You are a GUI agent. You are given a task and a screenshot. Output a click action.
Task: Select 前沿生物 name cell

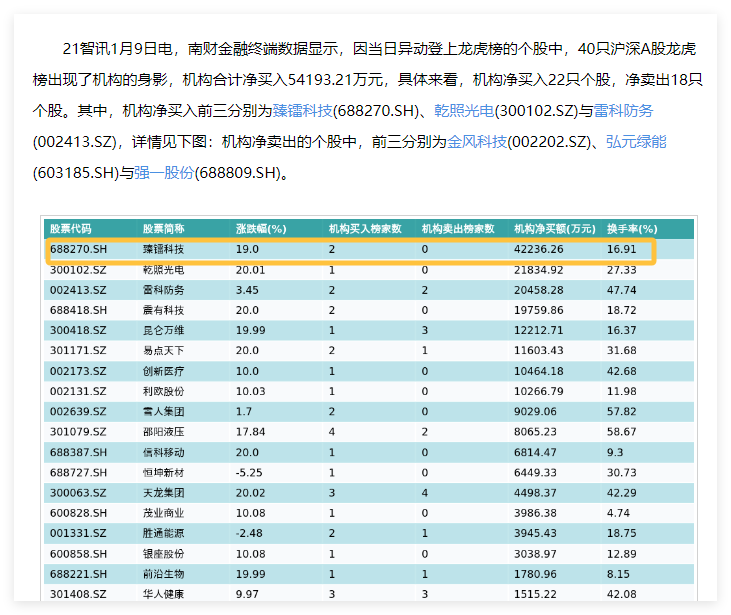click(x=164, y=574)
